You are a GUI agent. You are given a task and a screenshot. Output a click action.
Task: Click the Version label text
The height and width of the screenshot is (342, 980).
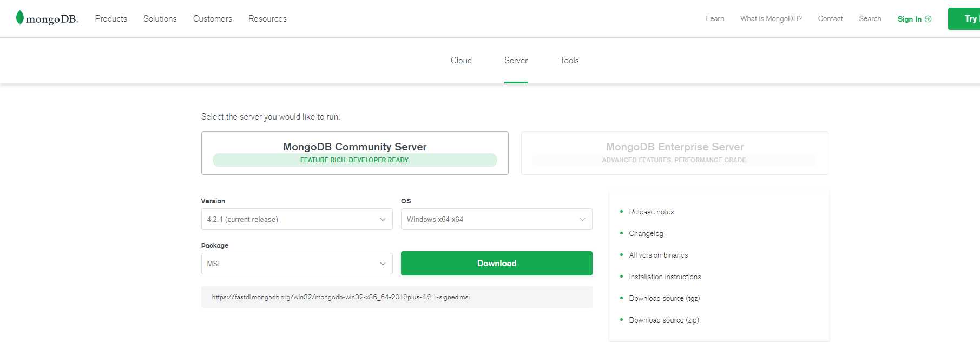point(213,201)
